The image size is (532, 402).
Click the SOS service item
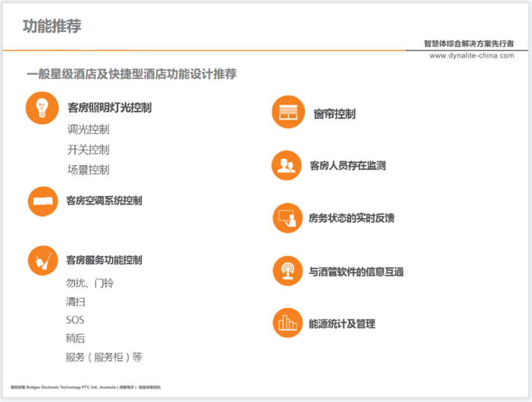point(75,320)
